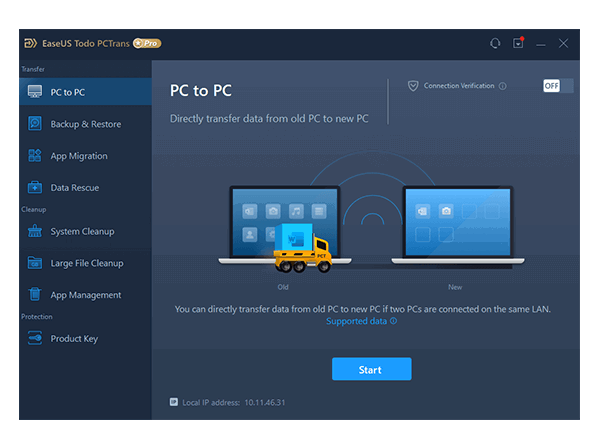Click the Product Key icon

pos(35,338)
